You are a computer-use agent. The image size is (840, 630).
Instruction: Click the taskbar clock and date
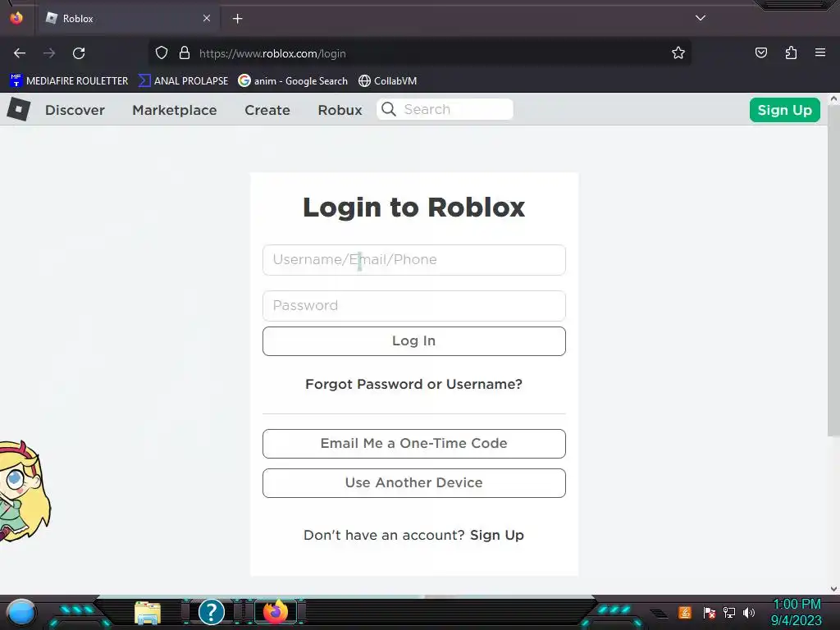tap(796, 612)
